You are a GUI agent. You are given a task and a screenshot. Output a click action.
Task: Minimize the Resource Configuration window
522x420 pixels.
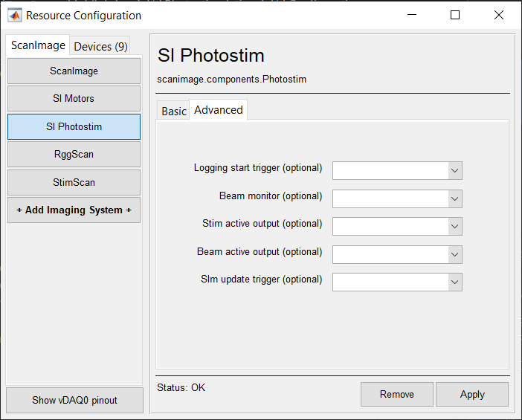coord(412,15)
